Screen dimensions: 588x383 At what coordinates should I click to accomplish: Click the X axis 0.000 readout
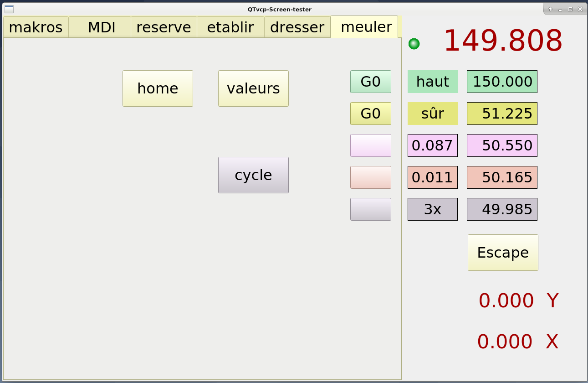coord(505,342)
